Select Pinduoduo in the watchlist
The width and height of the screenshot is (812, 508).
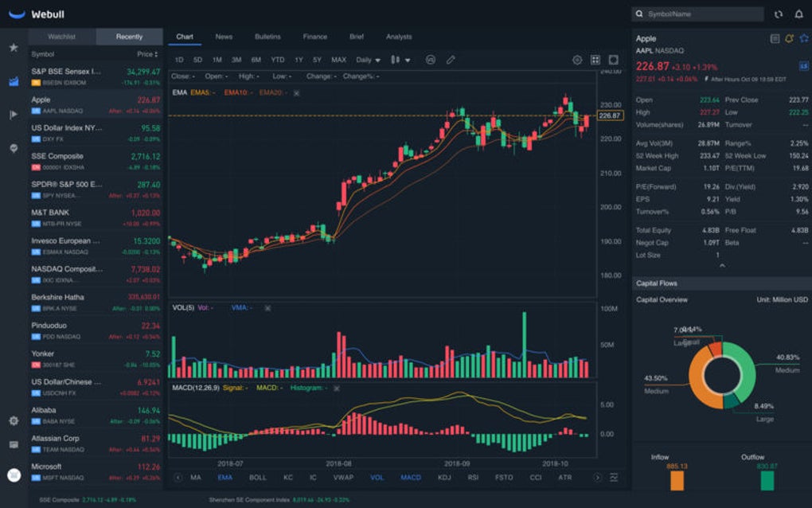96,330
